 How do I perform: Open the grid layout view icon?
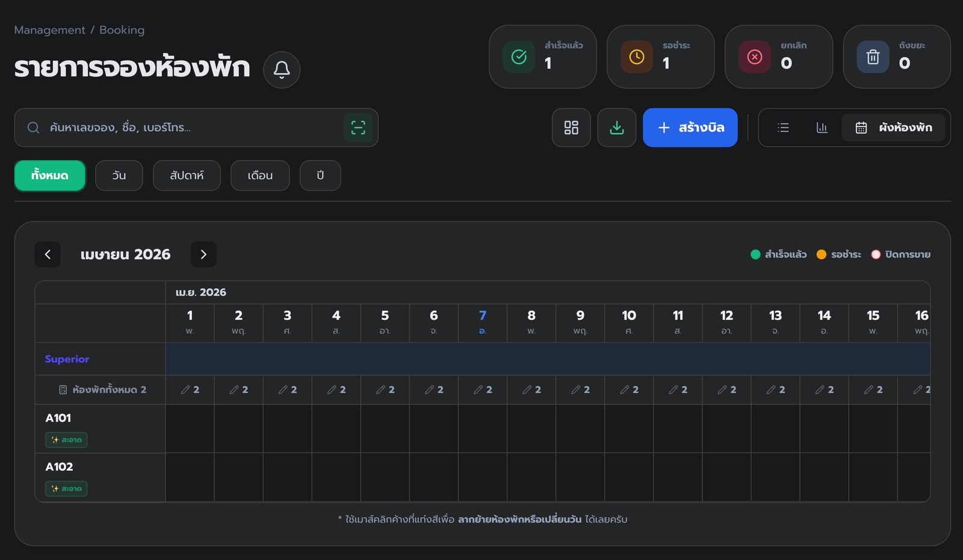(x=571, y=128)
